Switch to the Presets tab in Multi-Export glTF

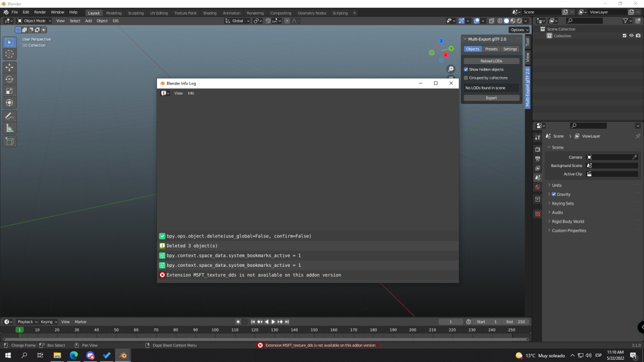click(x=492, y=49)
